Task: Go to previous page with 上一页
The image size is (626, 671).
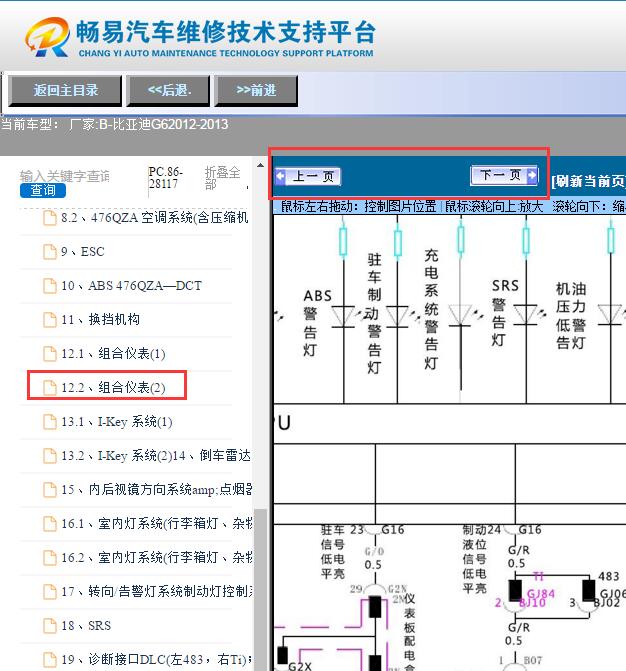Action: click(308, 176)
